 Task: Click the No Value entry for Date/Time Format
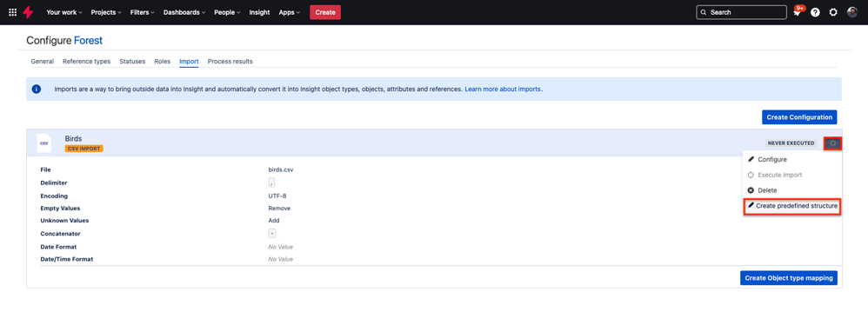(x=281, y=259)
